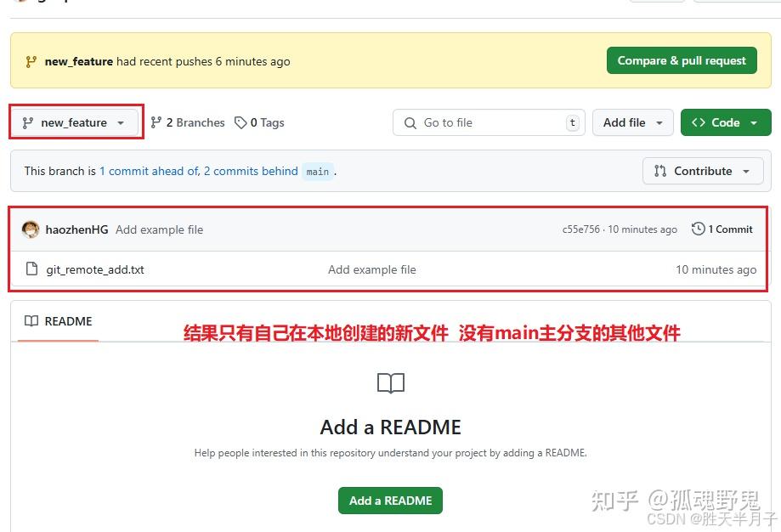781x532 pixels.
Task: Open the haozhenHG user profile link
Action: pyautogui.click(x=76, y=229)
